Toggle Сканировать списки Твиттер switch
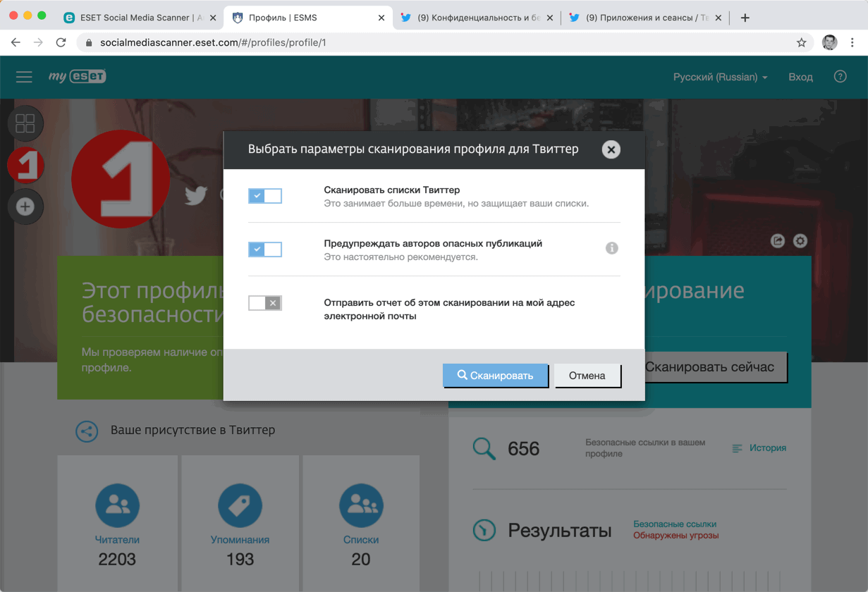 pos(265,196)
